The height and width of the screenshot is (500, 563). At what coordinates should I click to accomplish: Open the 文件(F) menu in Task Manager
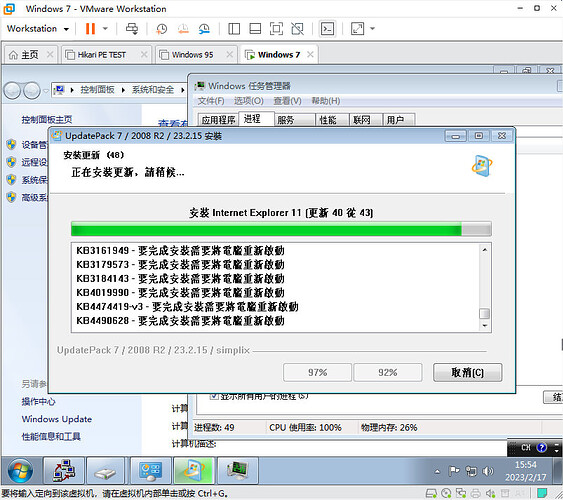click(x=211, y=101)
